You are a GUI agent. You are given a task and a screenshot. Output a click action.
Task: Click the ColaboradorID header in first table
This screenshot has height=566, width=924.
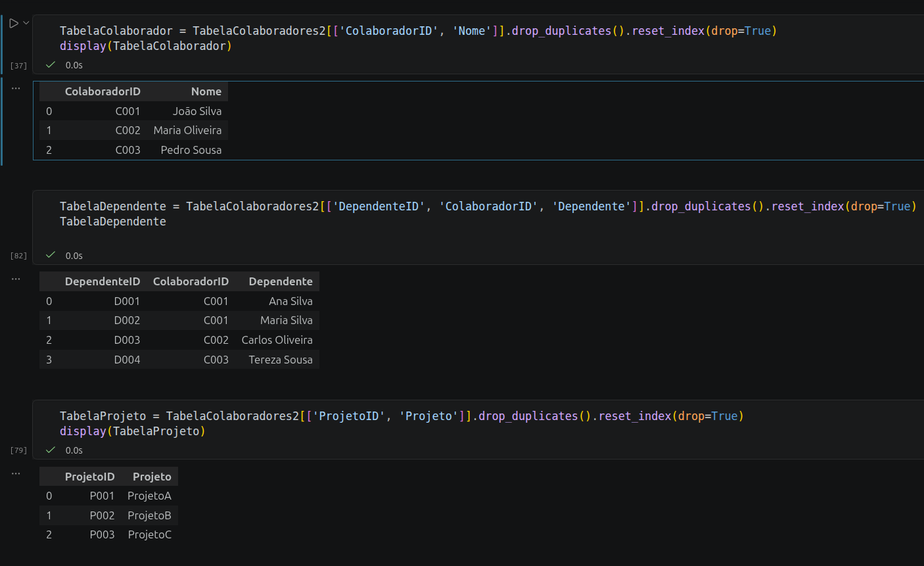click(103, 91)
